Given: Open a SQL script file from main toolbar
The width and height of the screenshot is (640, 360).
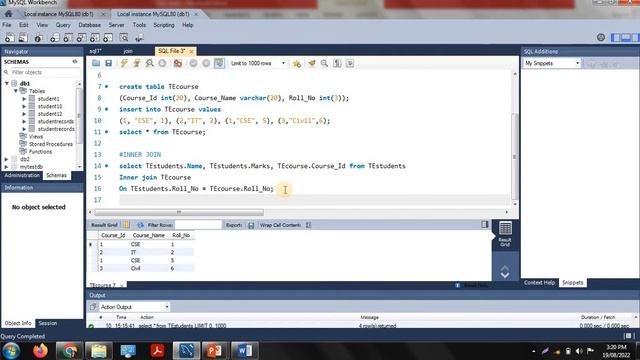Looking at the screenshot, I should point(23,38).
